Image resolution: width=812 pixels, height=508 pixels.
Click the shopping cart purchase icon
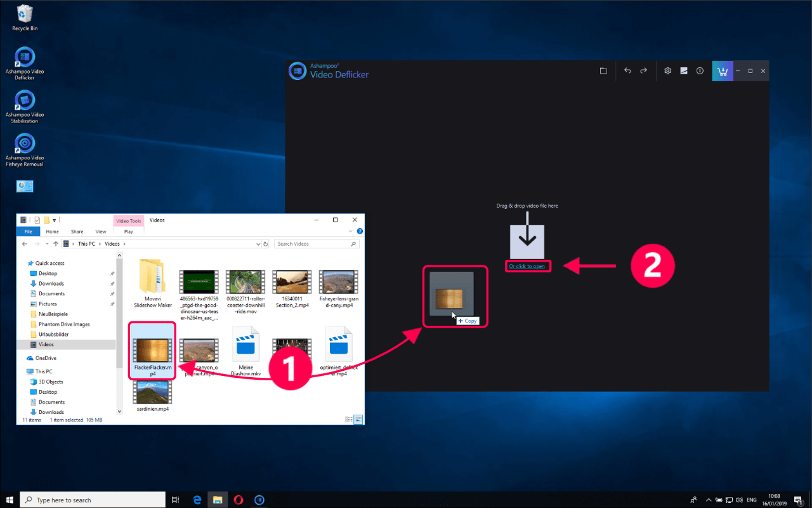pyautogui.click(x=722, y=71)
